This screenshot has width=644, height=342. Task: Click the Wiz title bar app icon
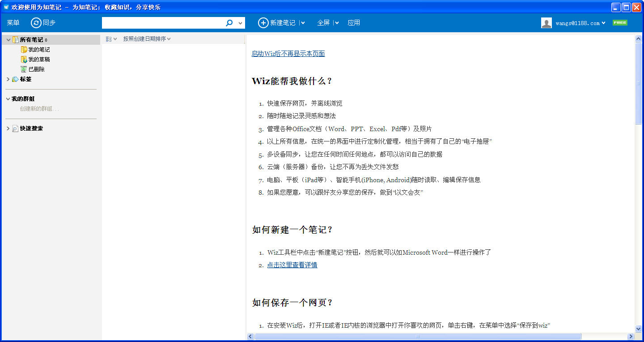(6, 7)
